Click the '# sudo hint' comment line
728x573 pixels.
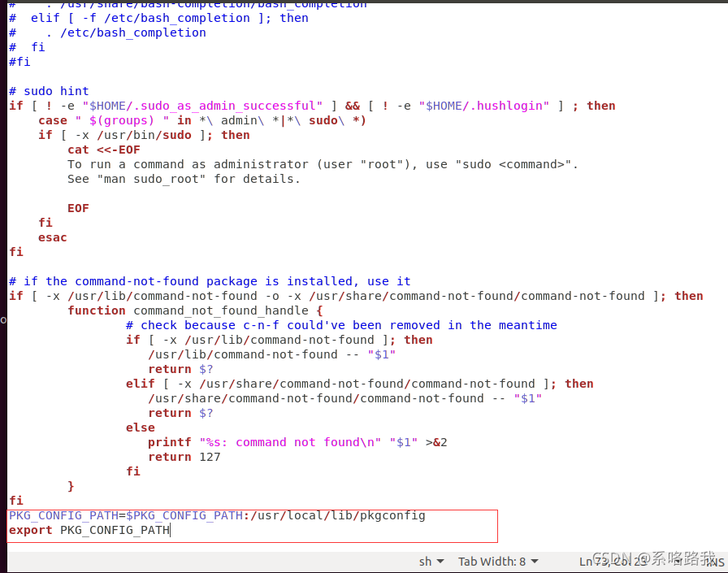[x=49, y=91]
